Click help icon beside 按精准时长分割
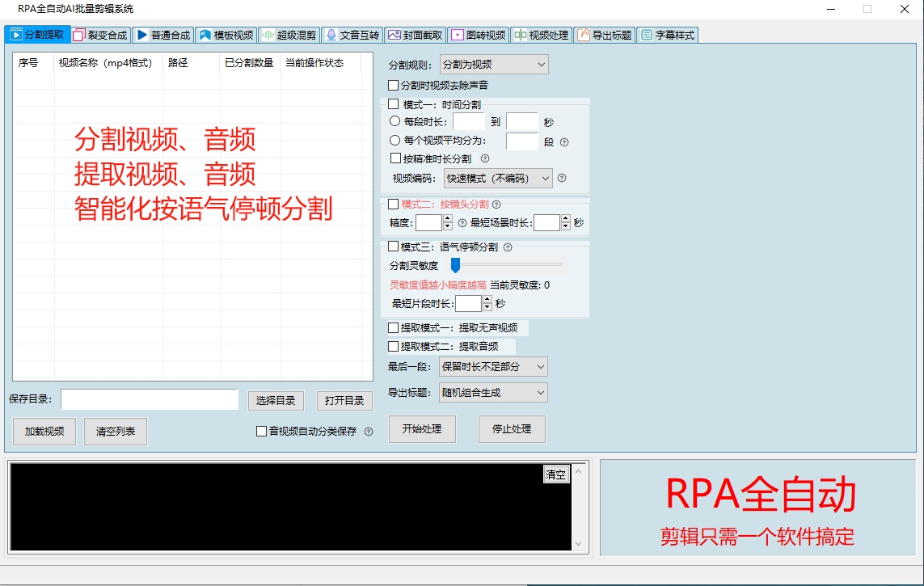The height and width of the screenshot is (586, 924). pyautogui.click(x=485, y=159)
